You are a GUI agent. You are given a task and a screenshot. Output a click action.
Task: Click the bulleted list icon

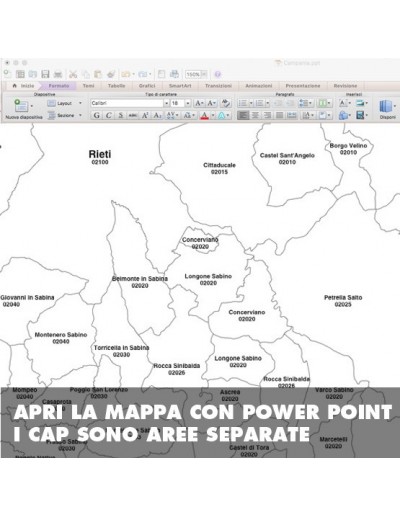pos(243,103)
